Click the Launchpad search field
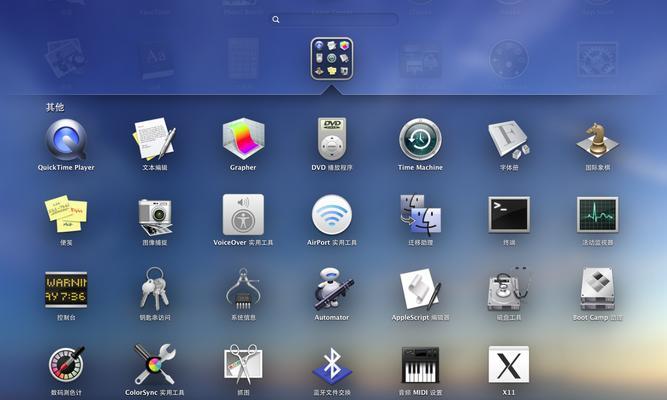 (x=334, y=19)
